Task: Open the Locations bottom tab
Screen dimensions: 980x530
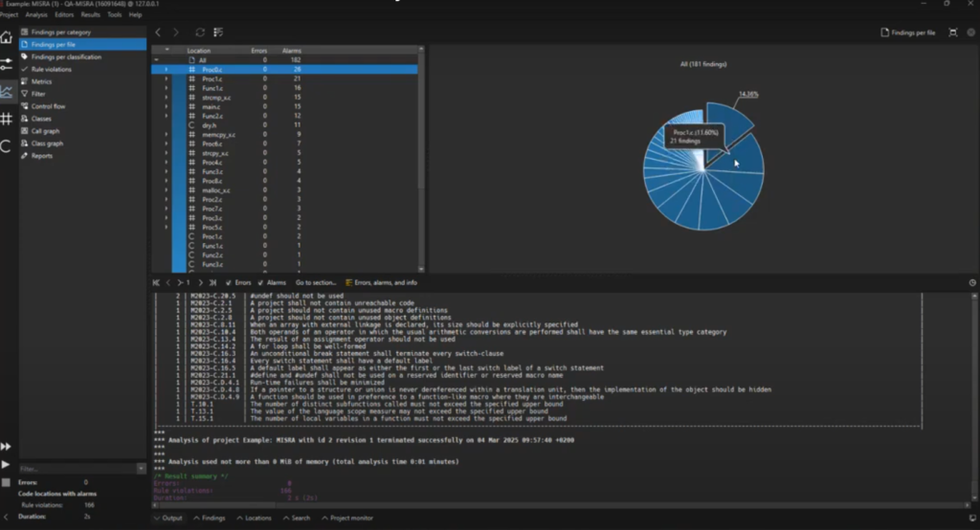Action: pos(255,519)
